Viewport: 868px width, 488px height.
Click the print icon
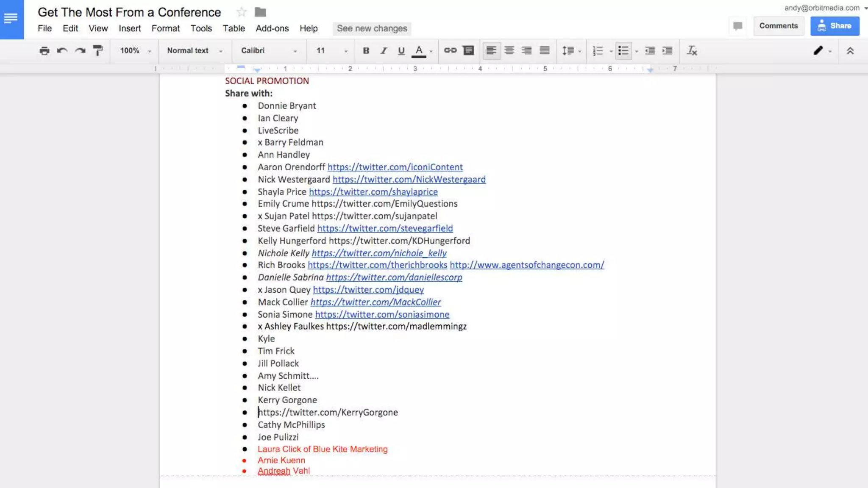pos(44,51)
